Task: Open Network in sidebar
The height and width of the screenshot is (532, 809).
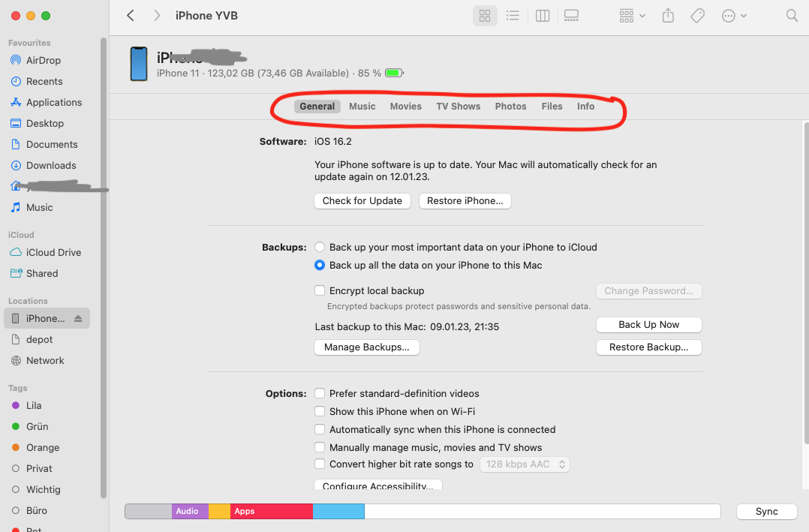Action: (45, 361)
